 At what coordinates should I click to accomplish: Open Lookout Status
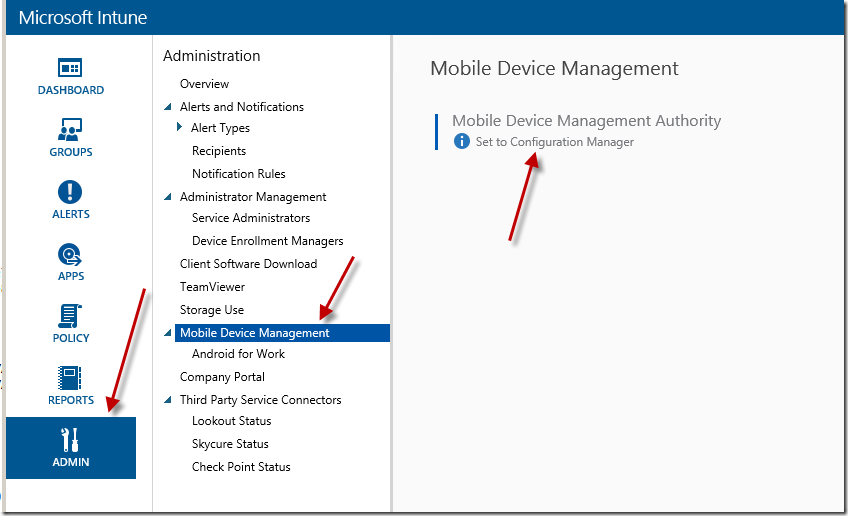(231, 421)
